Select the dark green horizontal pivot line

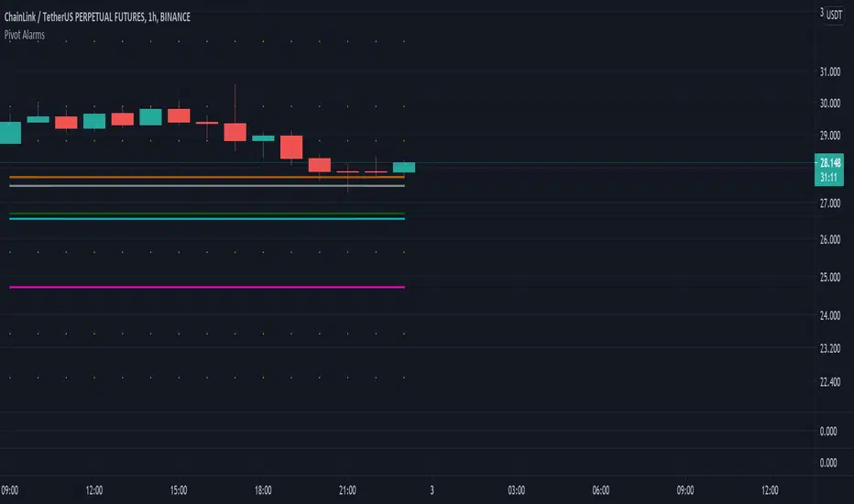coord(202,214)
